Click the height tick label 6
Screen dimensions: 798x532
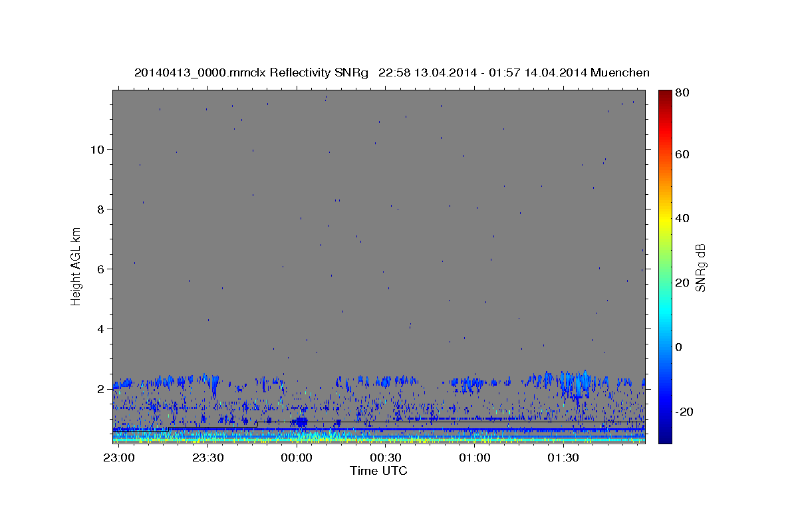point(101,269)
